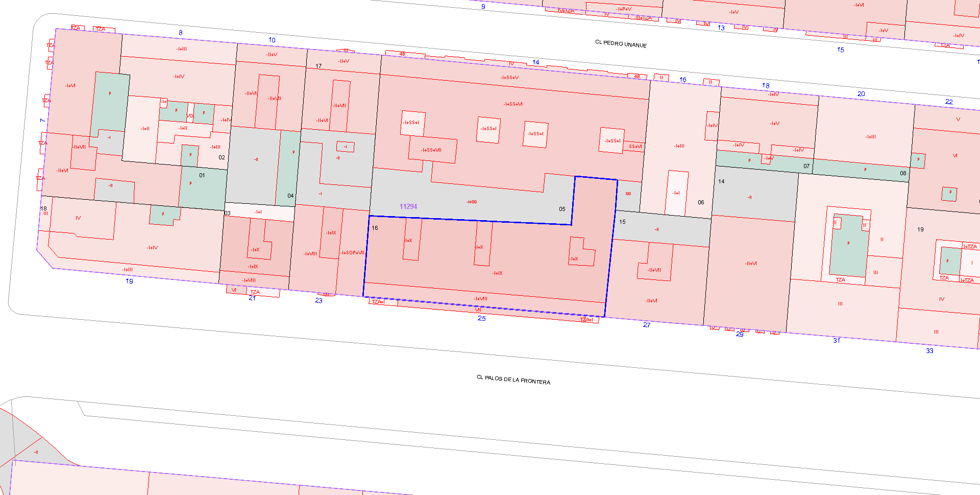Viewport: 980px width, 495px height.
Task: Click the -I+SS+V strip label near Pedro Unanue
Action: pyautogui.click(x=509, y=78)
